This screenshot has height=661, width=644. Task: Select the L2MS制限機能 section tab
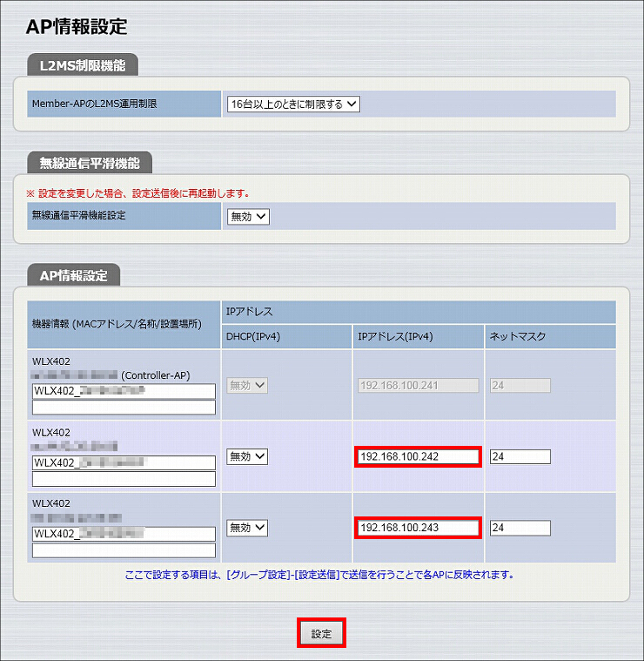click(x=83, y=65)
